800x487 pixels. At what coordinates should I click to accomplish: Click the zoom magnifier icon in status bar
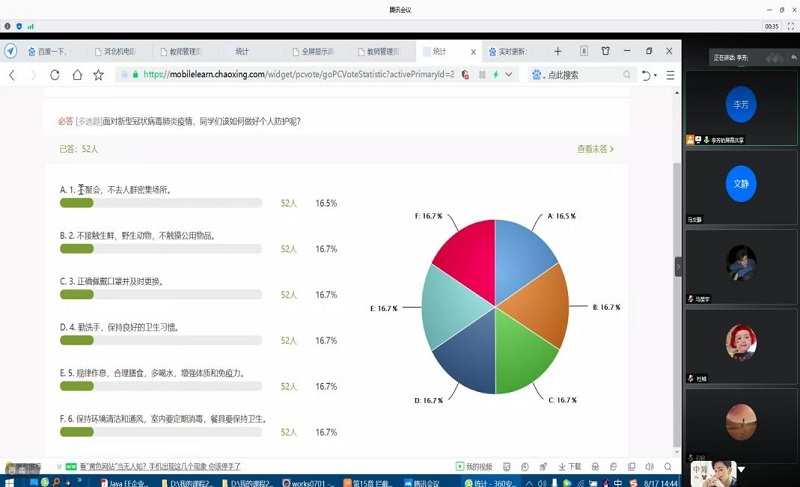click(668, 467)
